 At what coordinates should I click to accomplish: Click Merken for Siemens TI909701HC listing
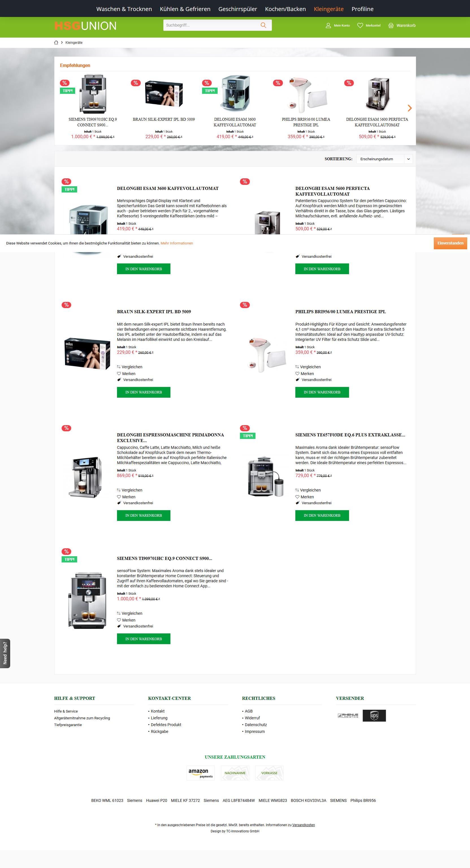126,620
